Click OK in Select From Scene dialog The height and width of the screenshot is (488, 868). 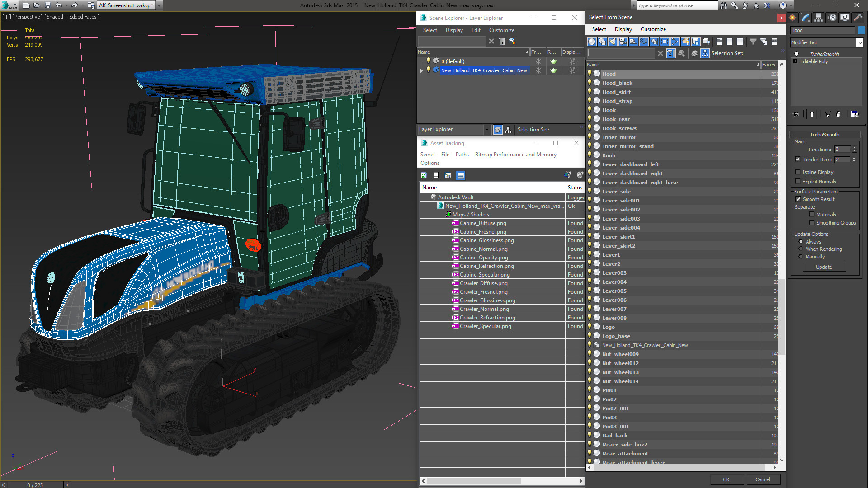tap(726, 479)
